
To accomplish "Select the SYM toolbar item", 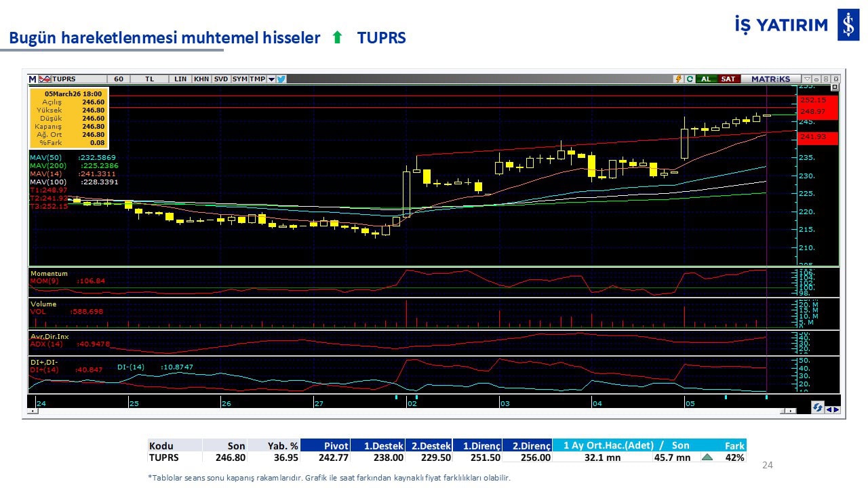I will (239, 79).
